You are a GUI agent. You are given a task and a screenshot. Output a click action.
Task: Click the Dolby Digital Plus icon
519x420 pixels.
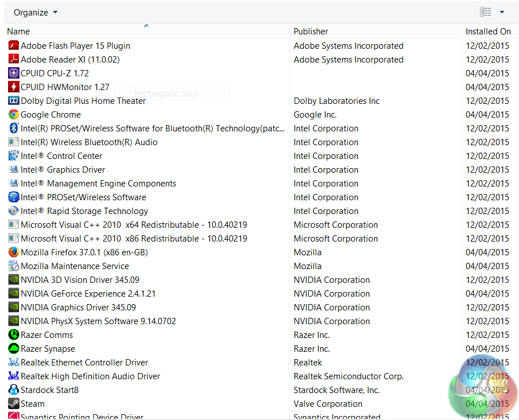[x=14, y=101]
